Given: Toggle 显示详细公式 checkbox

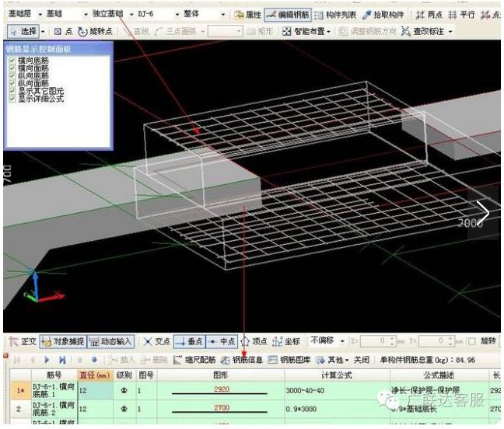Looking at the screenshot, I should coord(12,99).
